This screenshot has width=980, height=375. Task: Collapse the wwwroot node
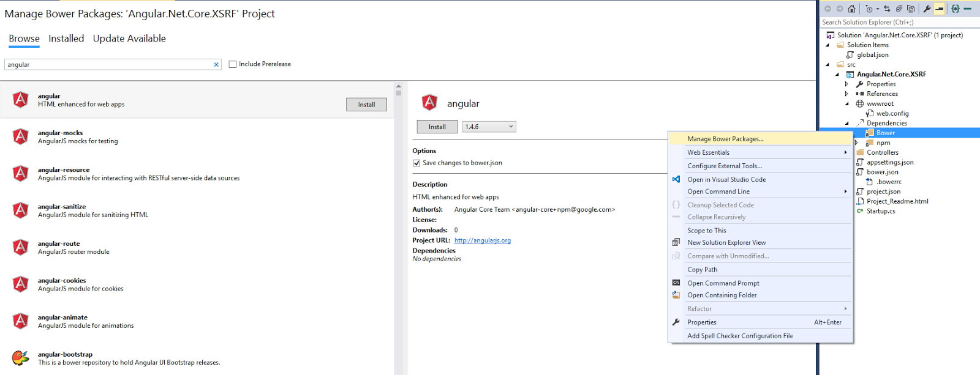point(847,104)
